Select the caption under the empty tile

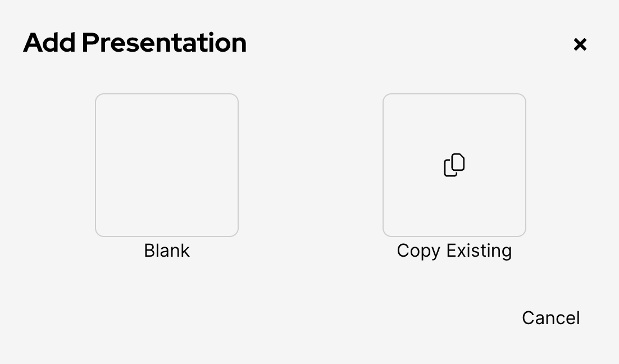tap(167, 251)
